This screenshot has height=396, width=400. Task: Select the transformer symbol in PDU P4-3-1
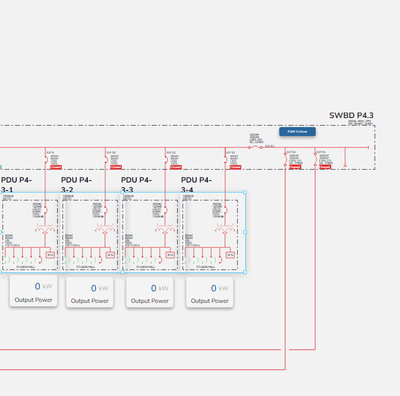point(45,229)
